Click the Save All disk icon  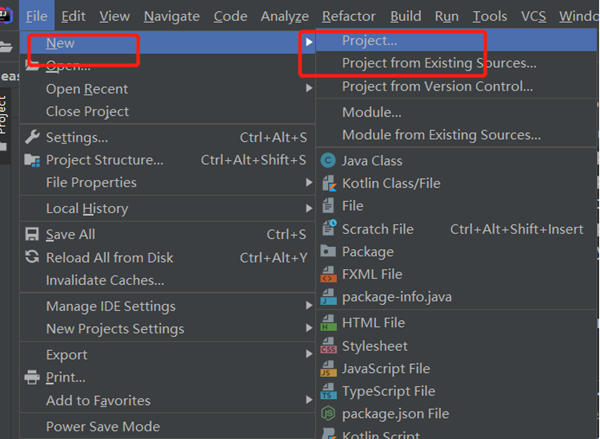[31, 234]
